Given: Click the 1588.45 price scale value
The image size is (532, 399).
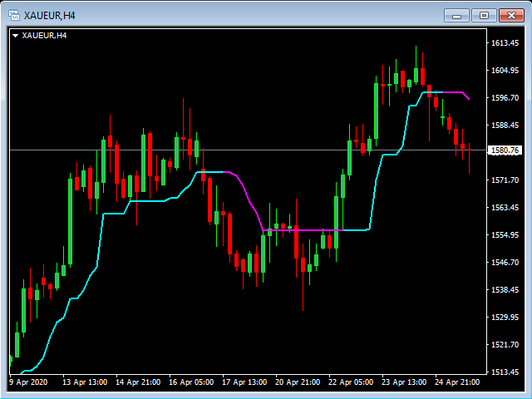Looking at the screenshot, I should click(505, 126).
